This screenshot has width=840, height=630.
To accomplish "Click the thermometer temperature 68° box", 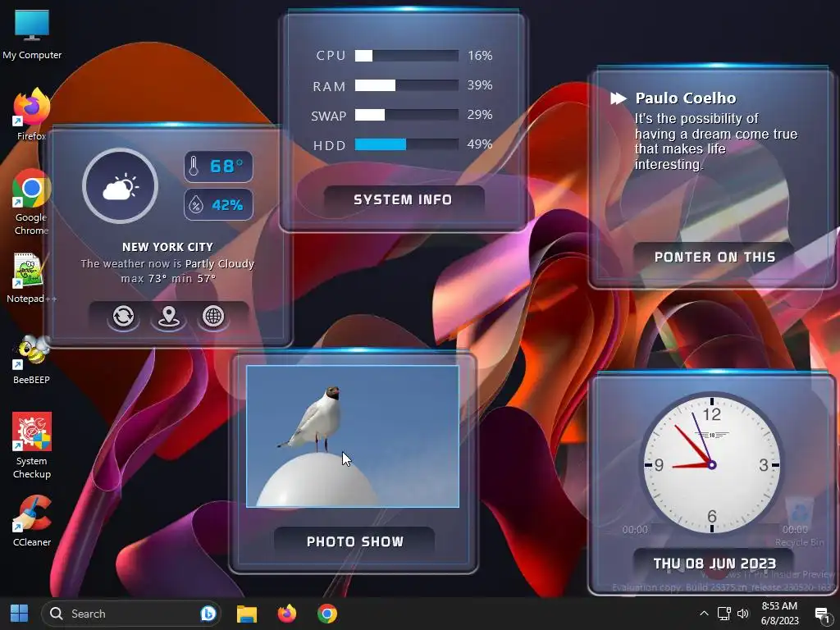I will coord(218,167).
